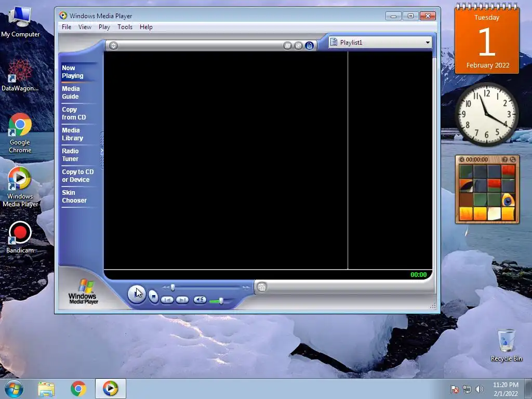Click the analog clock gadget
This screenshot has height=399, width=532.
486,114
